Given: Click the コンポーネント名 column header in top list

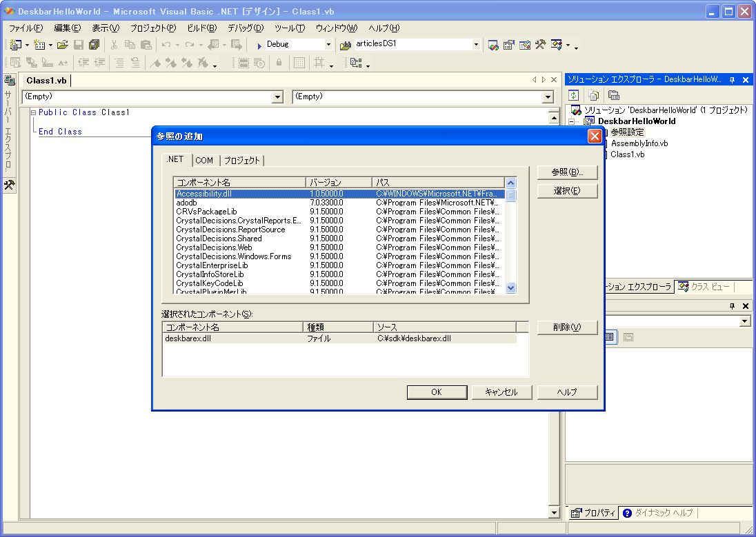Looking at the screenshot, I should [239, 183].
